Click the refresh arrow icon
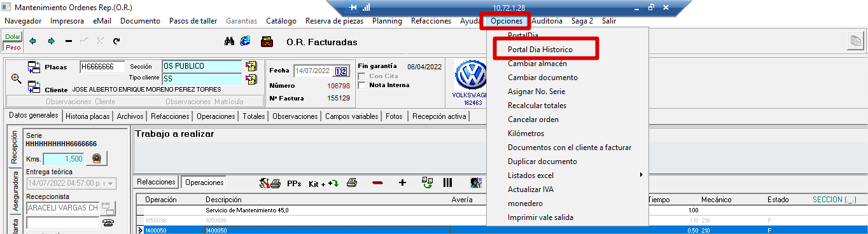The height and width of the screenshot is (234, 868). click(x=116, y=41)
